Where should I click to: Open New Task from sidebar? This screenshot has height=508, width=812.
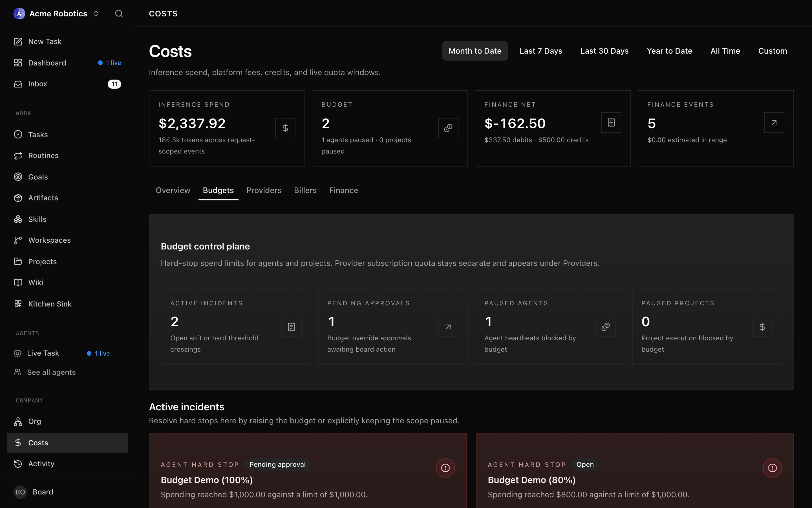point(67,41)
